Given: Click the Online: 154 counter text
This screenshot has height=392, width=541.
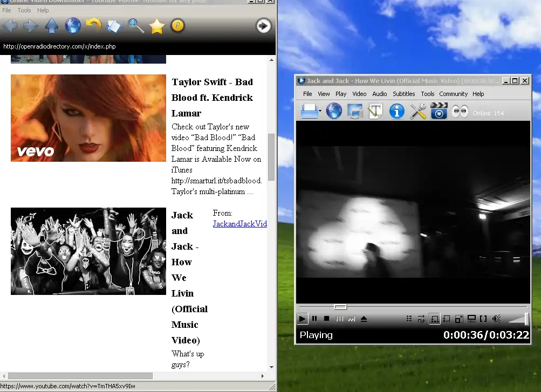Looking at the screenshot, I should 488,113.
